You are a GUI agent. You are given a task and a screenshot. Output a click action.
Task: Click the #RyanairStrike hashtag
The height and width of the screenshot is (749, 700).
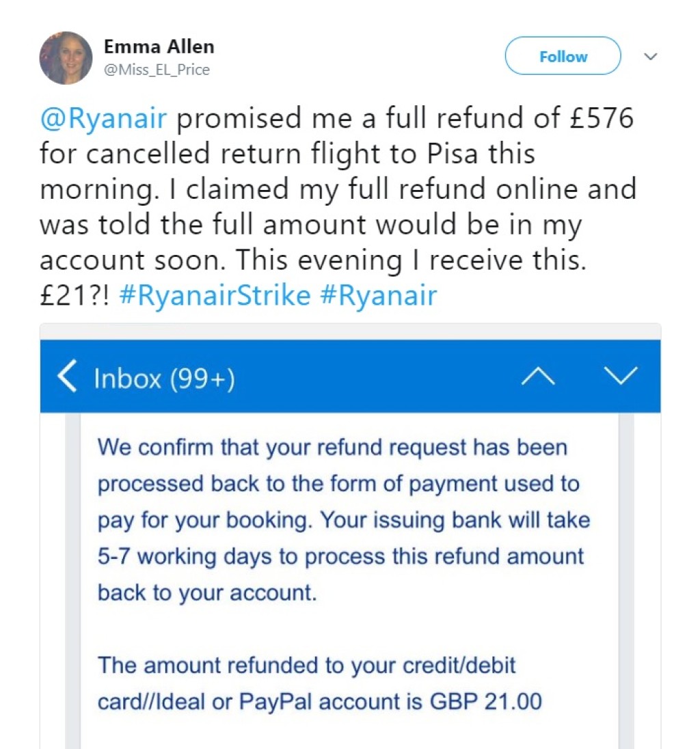[215, 296]
